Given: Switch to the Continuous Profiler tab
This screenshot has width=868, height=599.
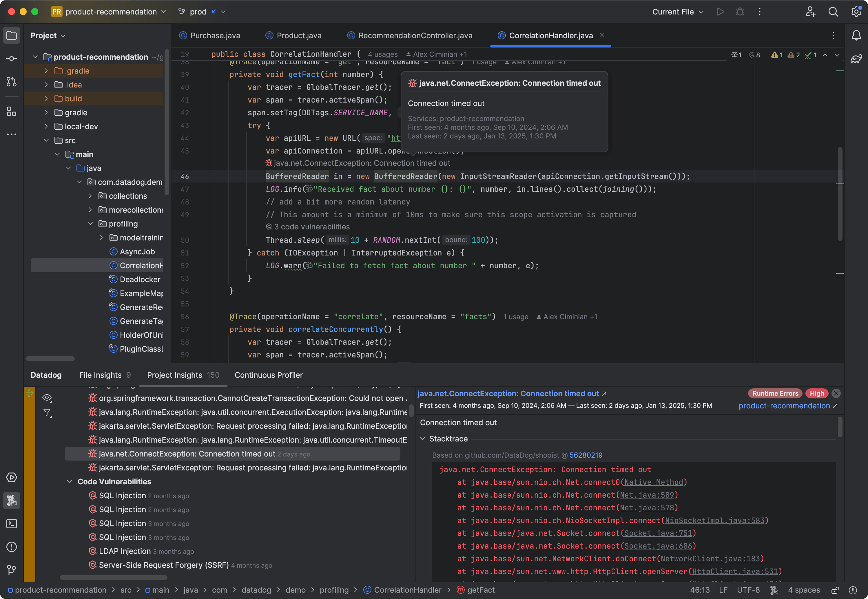Looking at the screenshot, I should click(268, 375).
